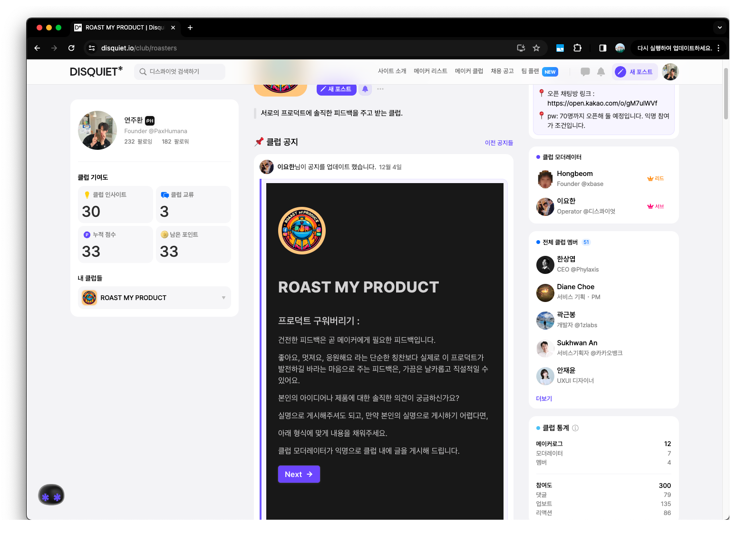View site information for disquiet.io
This screenshot has height=555, width=756.
click(92, 48)
